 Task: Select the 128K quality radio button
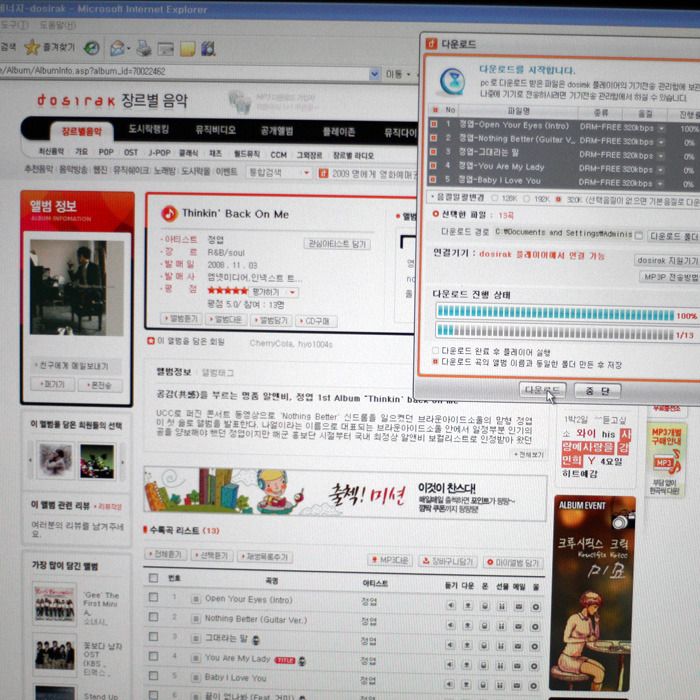pyautogui.click(x=495, y=198)
